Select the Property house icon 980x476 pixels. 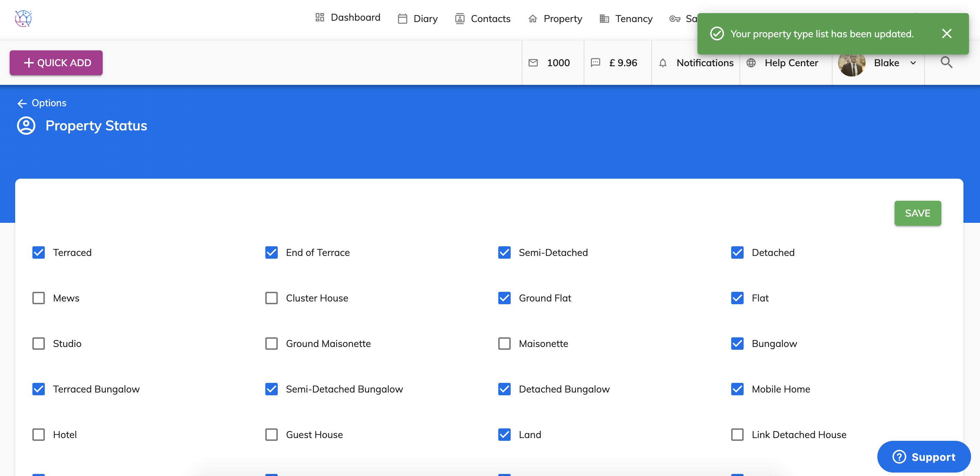[x=532, y=18]
